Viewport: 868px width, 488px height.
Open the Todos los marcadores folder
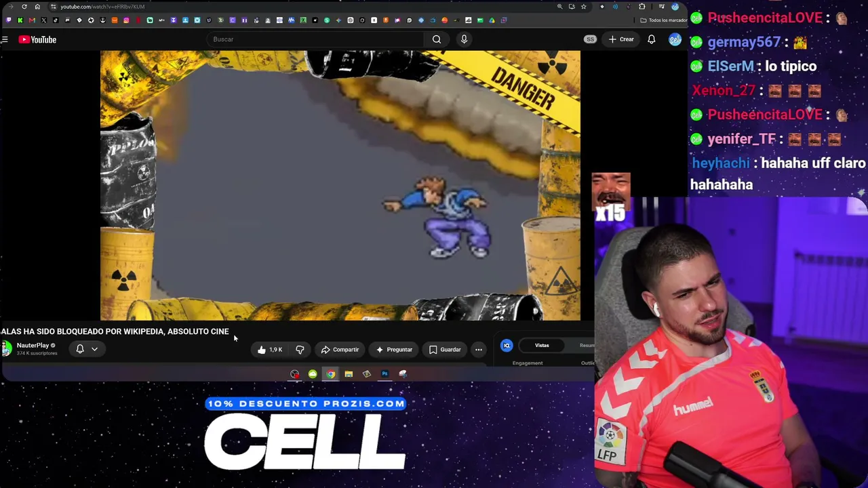point(663,20)
